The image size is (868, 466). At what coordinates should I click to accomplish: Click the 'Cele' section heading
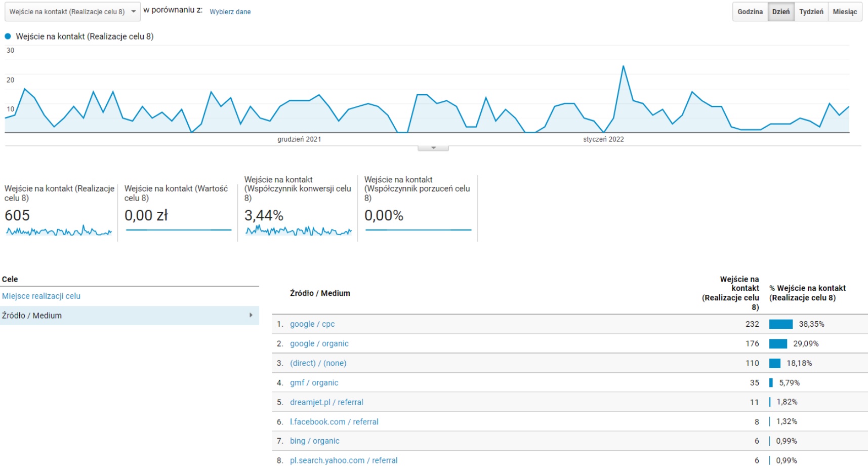tap(10, 279)
